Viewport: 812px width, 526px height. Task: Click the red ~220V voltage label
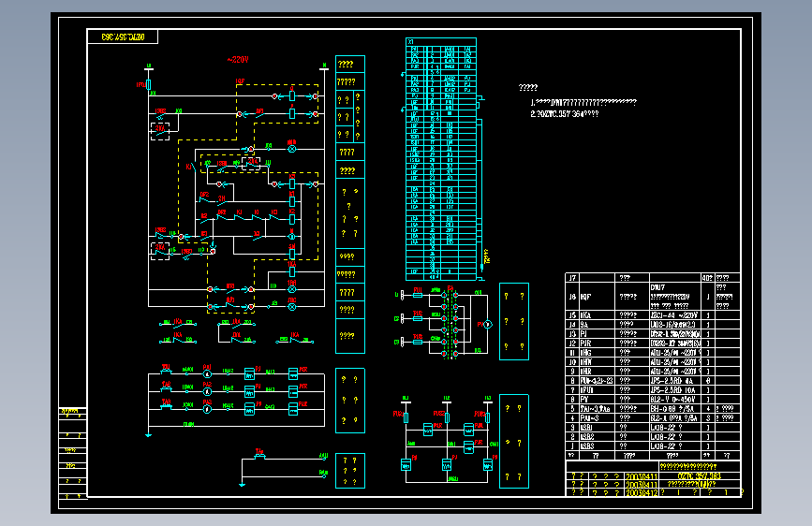[x=238, y=60]
